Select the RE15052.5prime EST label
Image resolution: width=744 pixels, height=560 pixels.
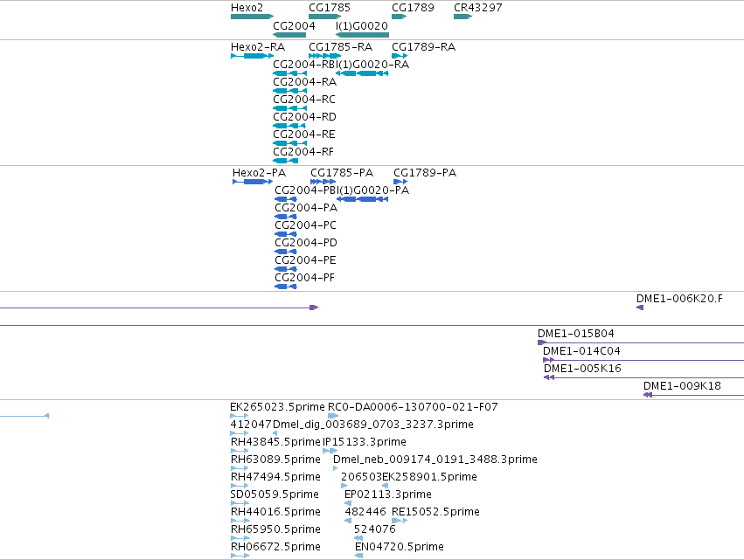click(x=435, y=513)
